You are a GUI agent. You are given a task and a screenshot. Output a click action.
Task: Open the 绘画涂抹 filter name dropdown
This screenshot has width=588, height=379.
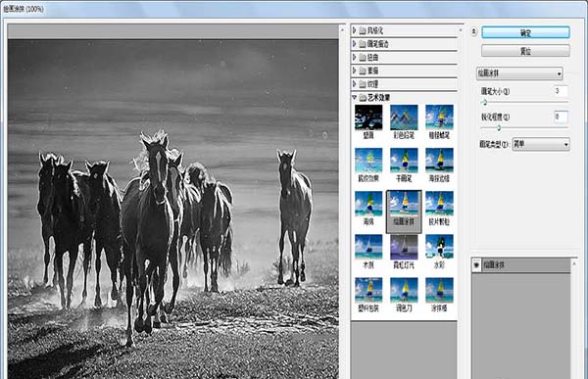tap(519, 73)
